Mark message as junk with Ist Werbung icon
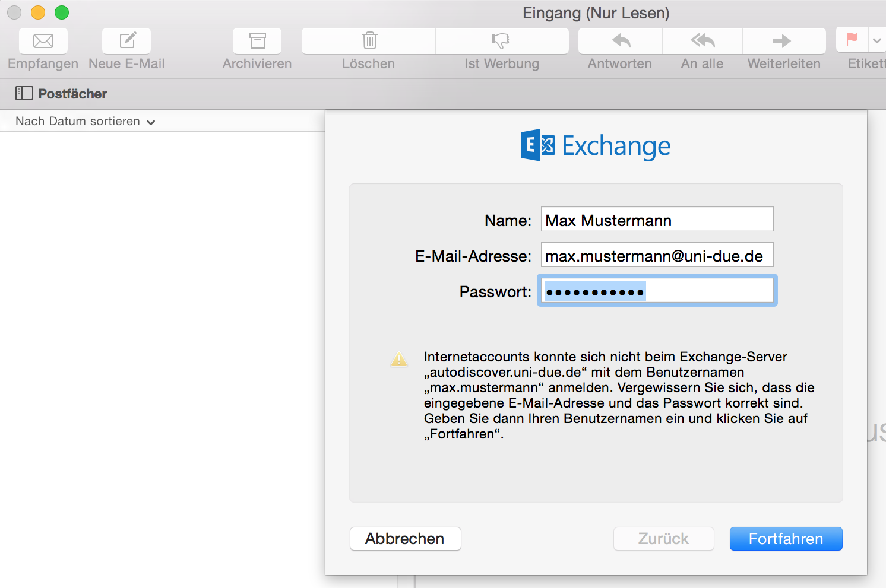 [x=502, y=41]
